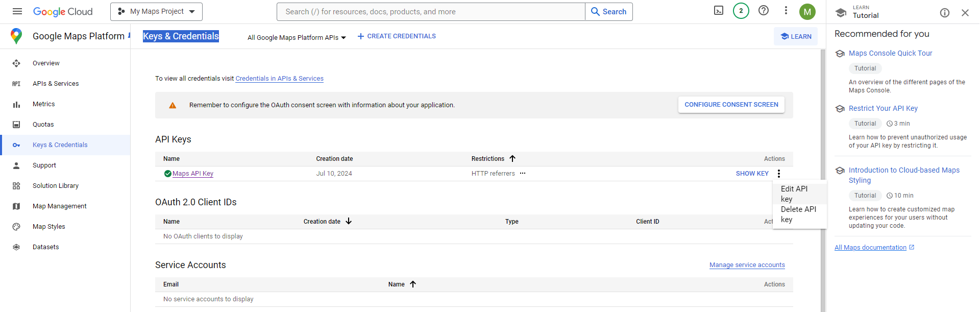The height and width of the screenshot is (312, 980).
Task: Click the Support person icon
Action: click(16, 165)
